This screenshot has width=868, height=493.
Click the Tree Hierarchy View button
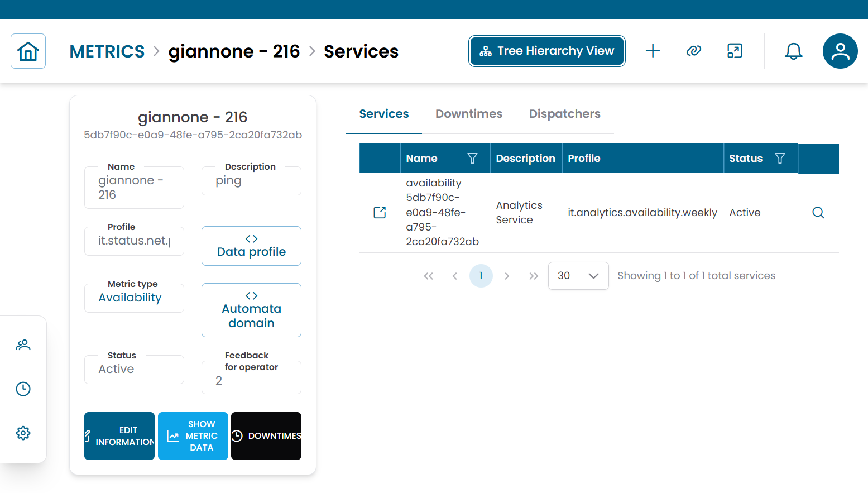pyautogui.click(x=546, y=51)
